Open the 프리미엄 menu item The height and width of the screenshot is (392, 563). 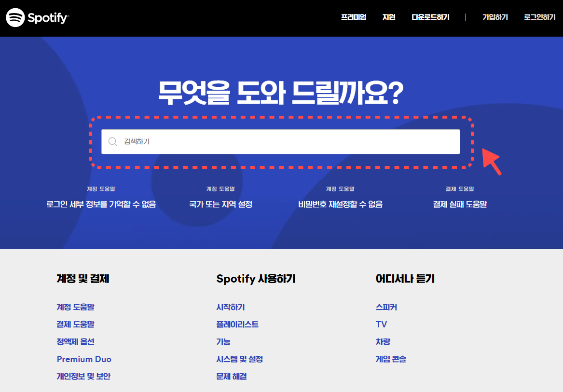point(354,17)
